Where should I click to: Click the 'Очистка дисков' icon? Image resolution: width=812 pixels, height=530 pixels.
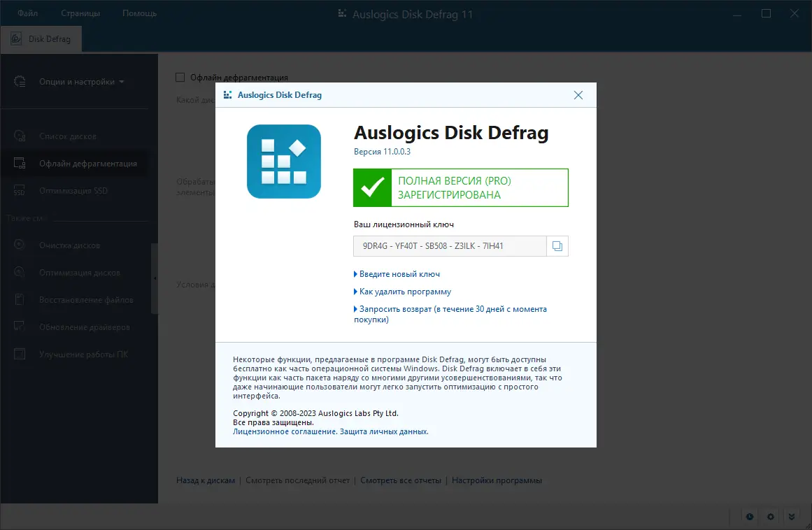click(x=20, y=245)
